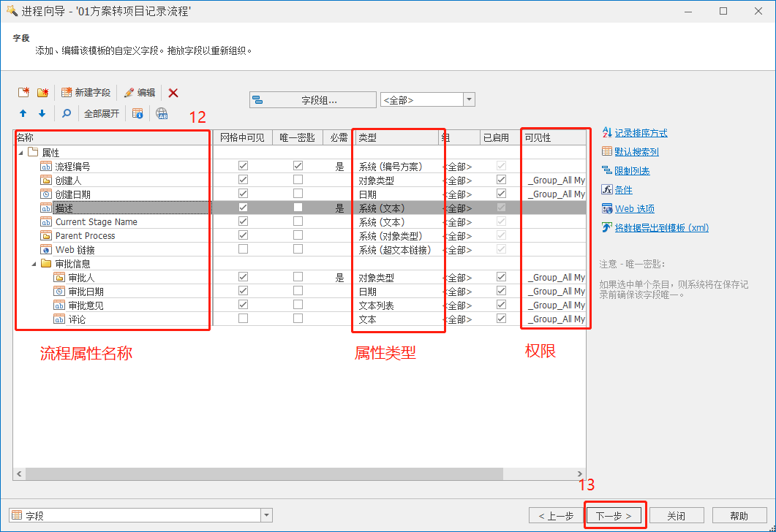Toggle 已启用 checkbox for 审批日期 row

(x=501, y=291)
